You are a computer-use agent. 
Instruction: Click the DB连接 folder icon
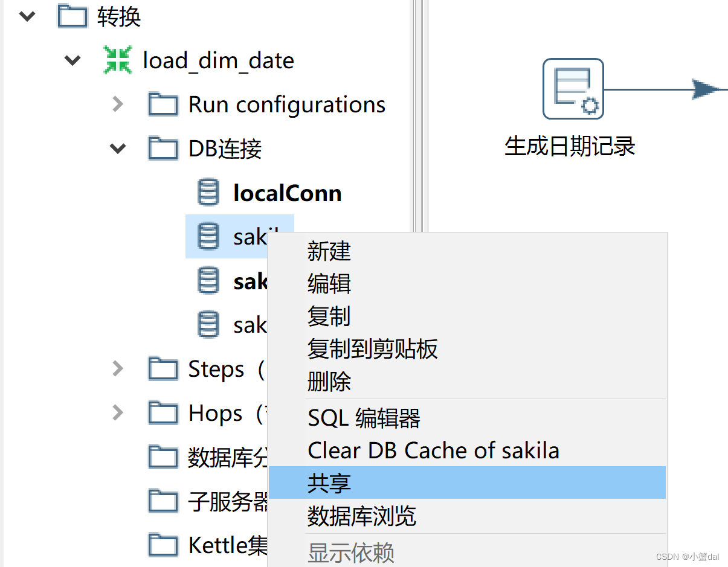[x=163, y=148]
